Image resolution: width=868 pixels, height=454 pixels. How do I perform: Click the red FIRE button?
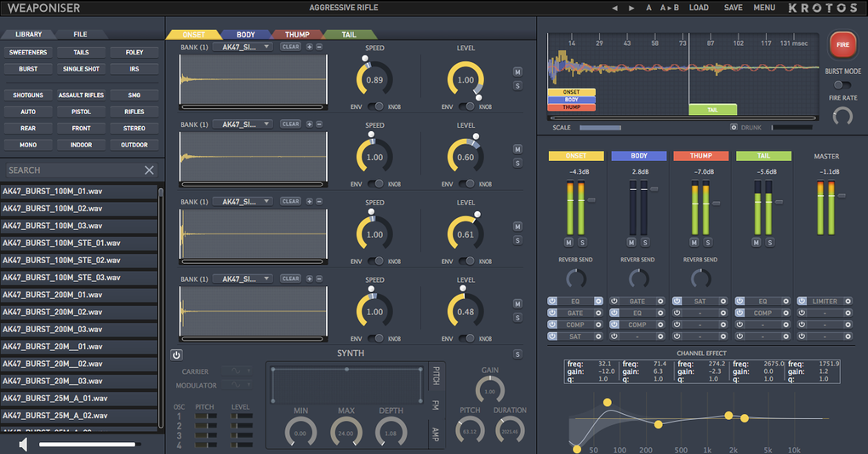[x=842, y=45]
